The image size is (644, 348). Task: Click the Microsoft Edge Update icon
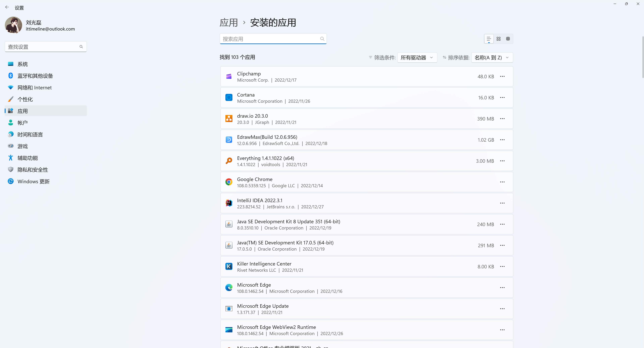click(229, 309)
